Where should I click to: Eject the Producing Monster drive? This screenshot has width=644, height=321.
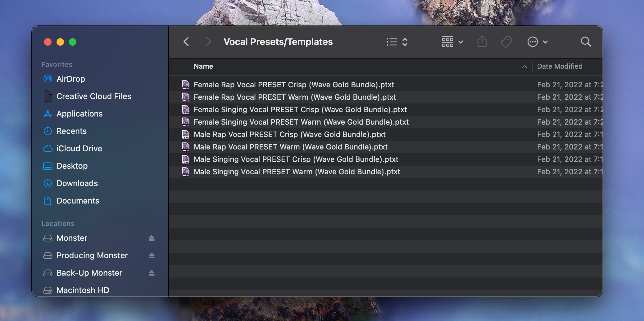coord(152,255)
